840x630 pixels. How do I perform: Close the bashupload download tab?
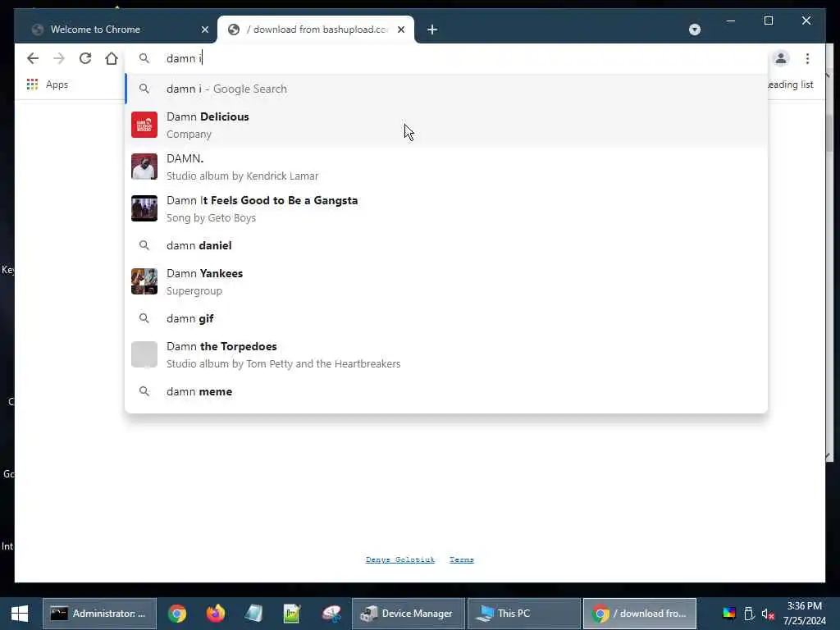pos(400,30)
